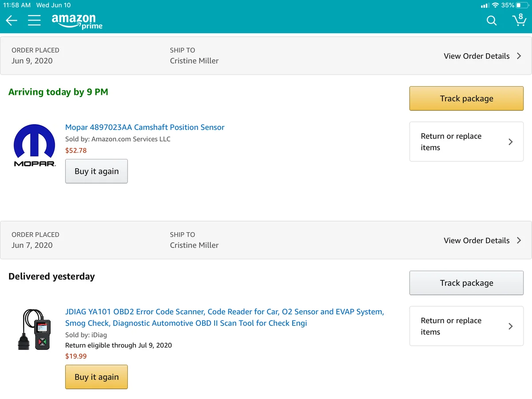Tap order date 'Jun 7, 2020'

pos(32,245)
